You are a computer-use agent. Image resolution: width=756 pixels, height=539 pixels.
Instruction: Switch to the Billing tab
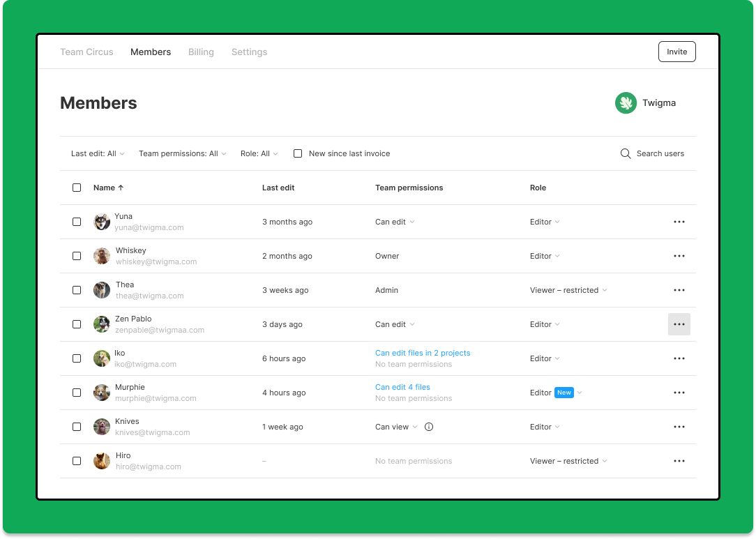coord(201,52)
